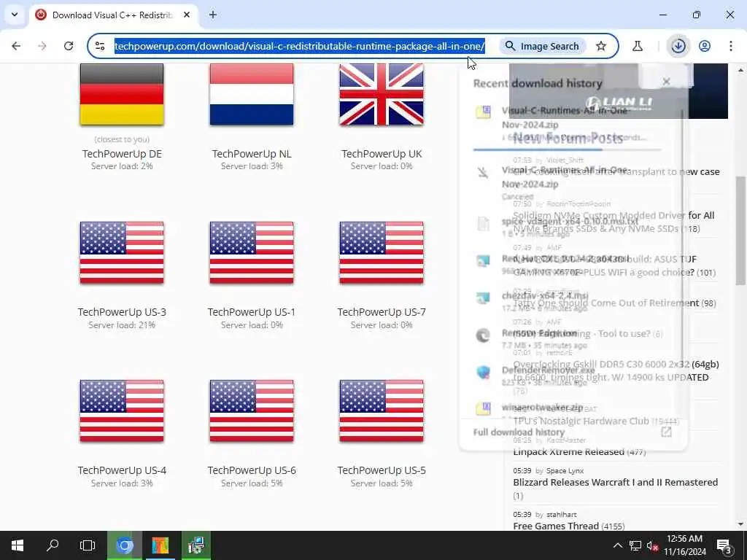The width and height of the screenshot is (747, 560).
Task: Choose the TechPowerUp US-6 server flag
Action: 252,411
